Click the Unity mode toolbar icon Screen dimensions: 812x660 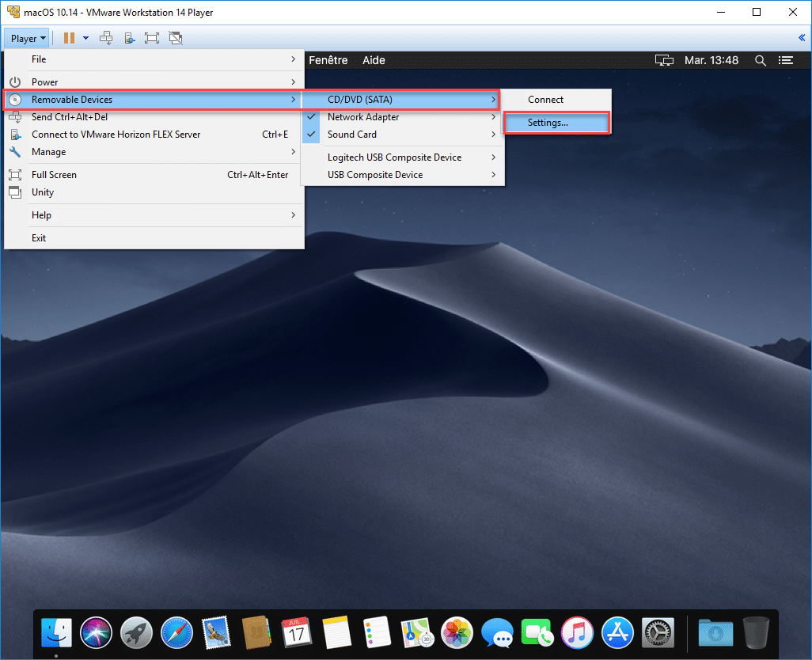tap(176, 38)
